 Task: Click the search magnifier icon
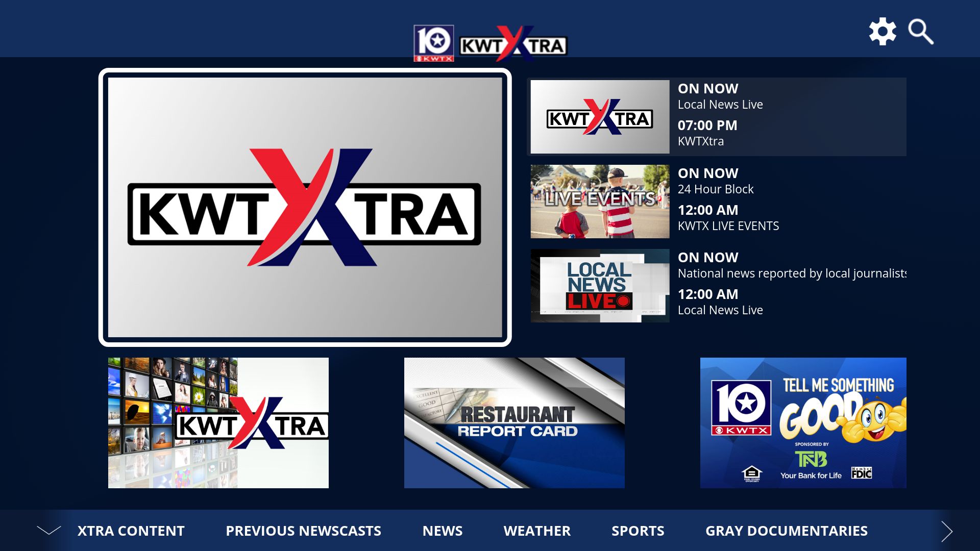click(x=920, y=32)
